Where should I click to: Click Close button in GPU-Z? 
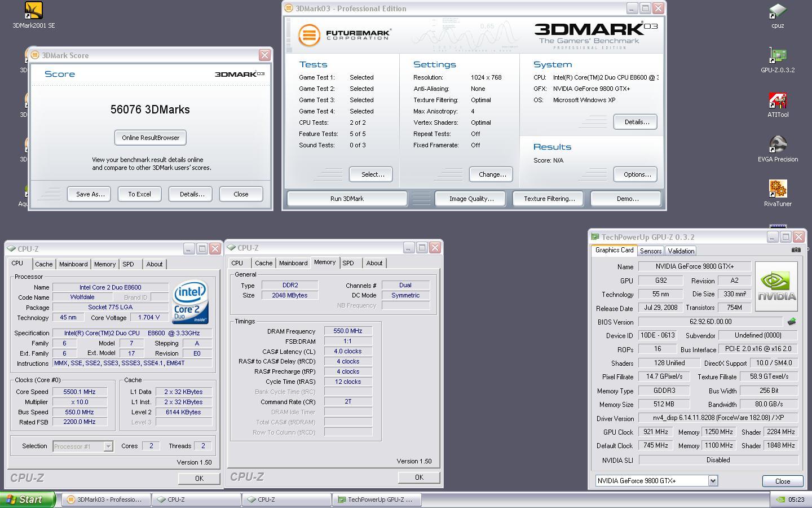tap(783, 481)
